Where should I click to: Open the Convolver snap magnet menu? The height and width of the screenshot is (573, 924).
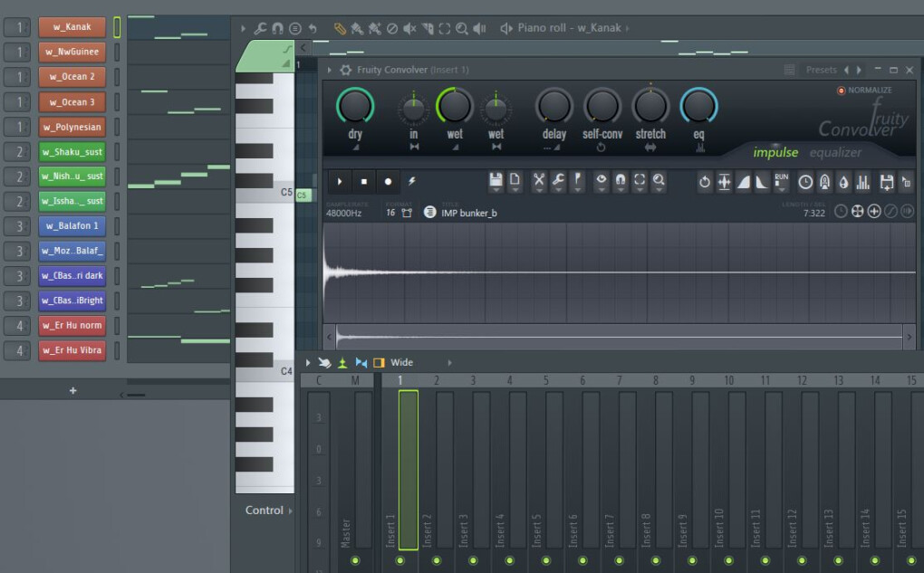(x=621, y=181)
